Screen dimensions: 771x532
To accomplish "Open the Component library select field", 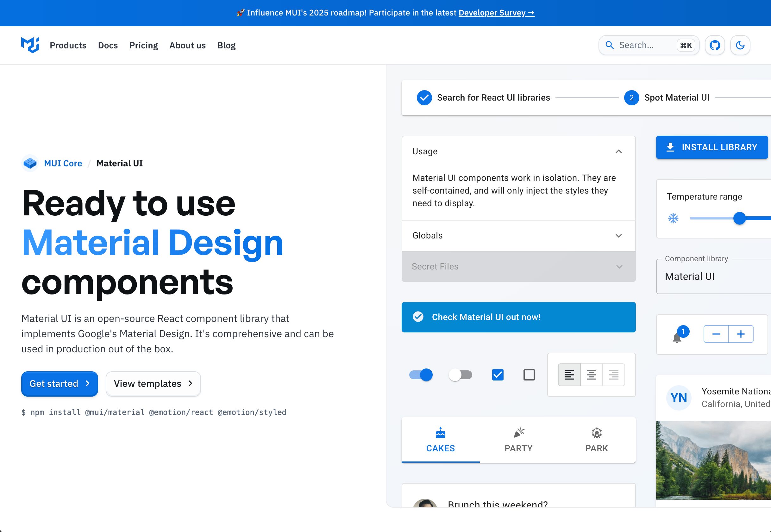I will point(713,276).
